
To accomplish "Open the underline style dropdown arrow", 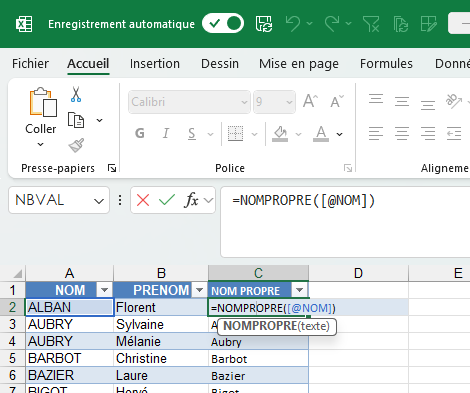I will tap(210, 134).
